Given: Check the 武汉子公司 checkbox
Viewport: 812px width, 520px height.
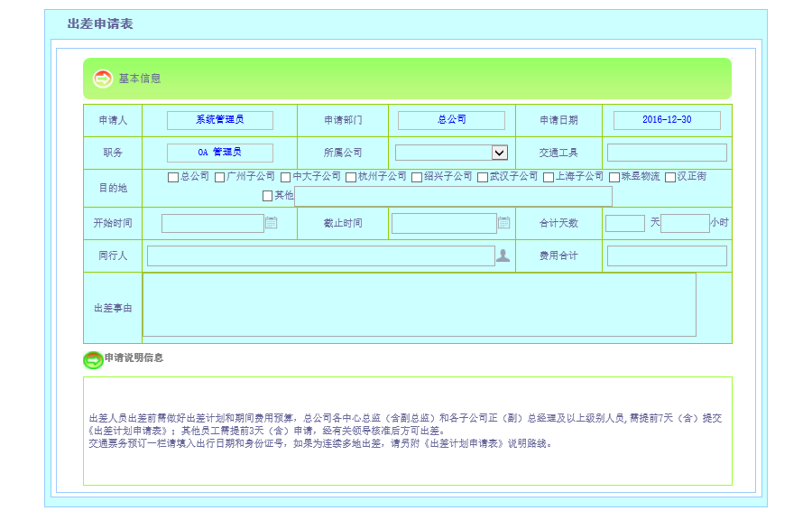Looking at the screenshot, I should pyautogui.click(x=483, y=177).
